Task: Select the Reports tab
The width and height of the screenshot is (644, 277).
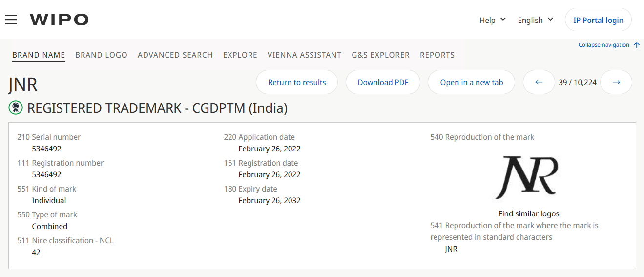Action: [x=437, y=55]
